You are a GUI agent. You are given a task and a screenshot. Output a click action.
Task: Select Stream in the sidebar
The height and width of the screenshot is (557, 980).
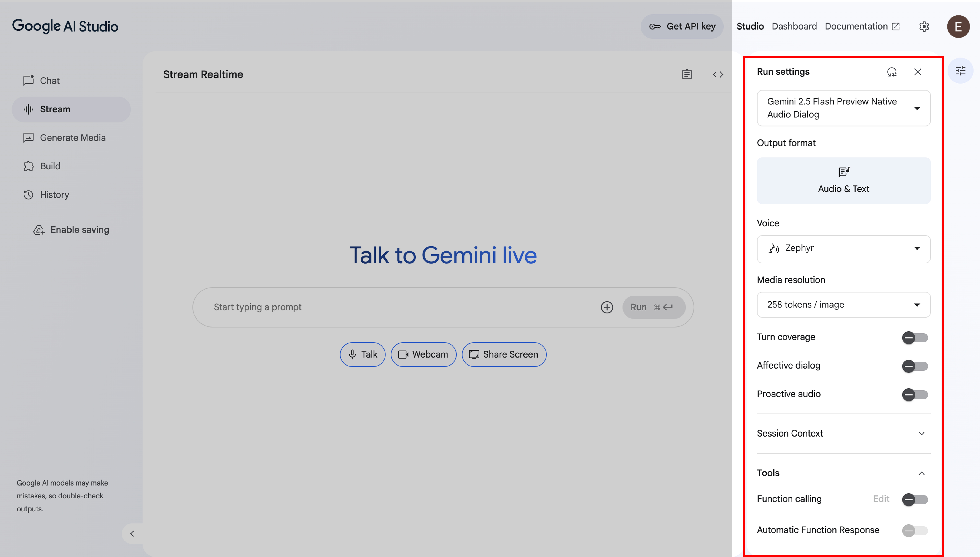(71, 109)
